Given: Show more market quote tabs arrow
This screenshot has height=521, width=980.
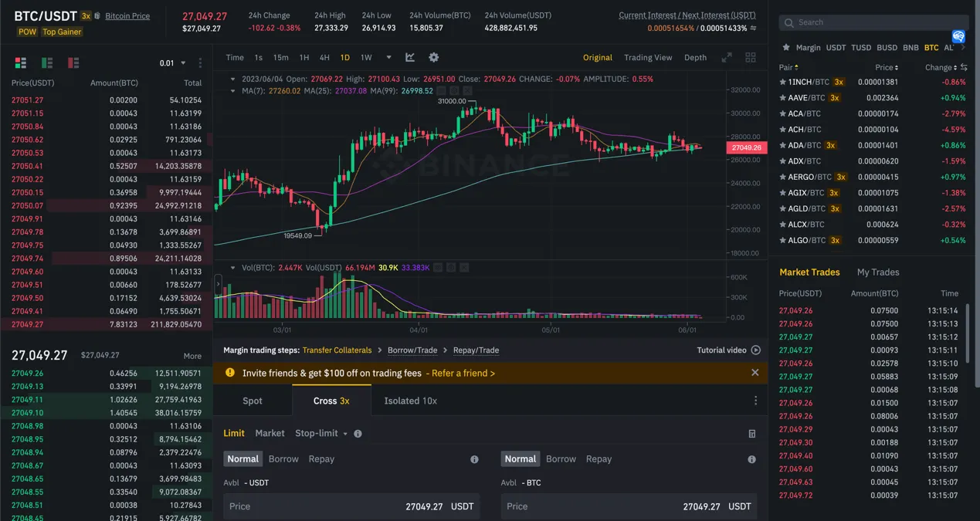Looking at the screenshot, I should coord(962,47).
